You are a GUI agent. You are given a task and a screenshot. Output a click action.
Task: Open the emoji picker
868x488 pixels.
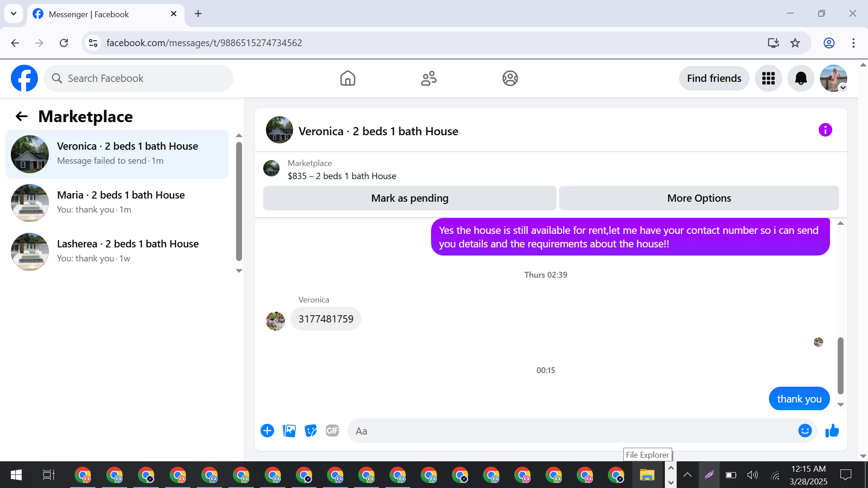coord(805,431)
